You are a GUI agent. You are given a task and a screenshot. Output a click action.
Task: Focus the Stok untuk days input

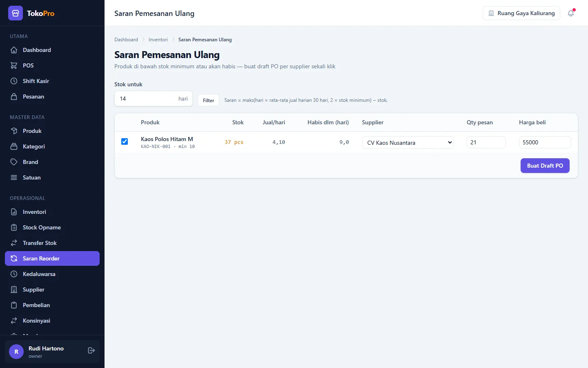pos(154,99)
